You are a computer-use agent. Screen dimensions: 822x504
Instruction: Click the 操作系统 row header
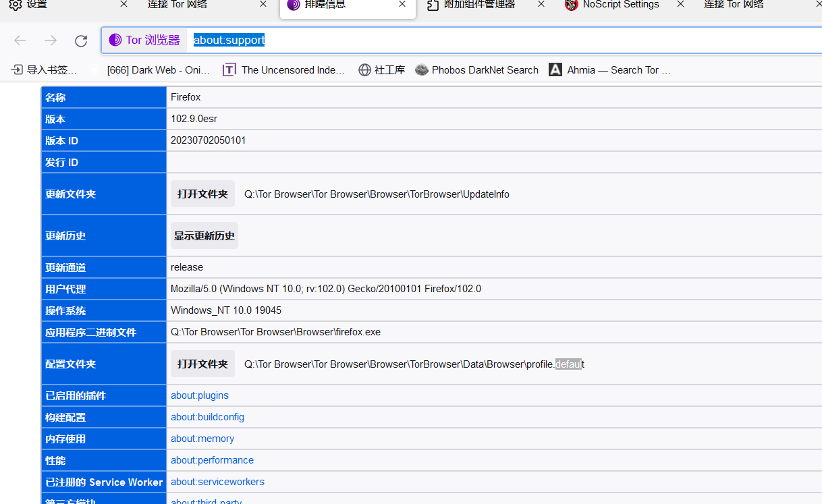click(x=104, y=310)
